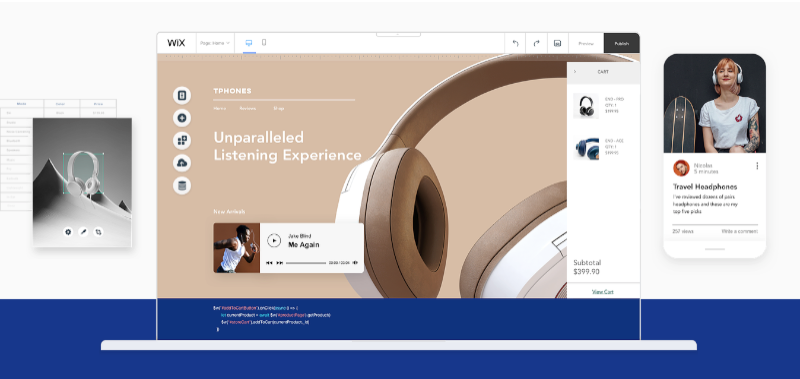Open the database content manager icon
Screen dimensions: 800x379
tap(182, 185)
